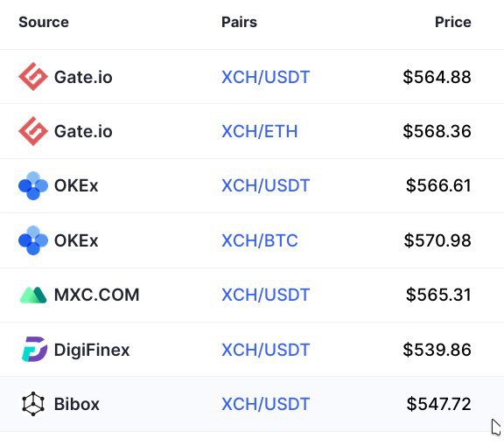Click the Gate.io logo in XCH/ETH row
Image resolution: width=504 pixels, height=445 pixels.
tap(33, 131)
